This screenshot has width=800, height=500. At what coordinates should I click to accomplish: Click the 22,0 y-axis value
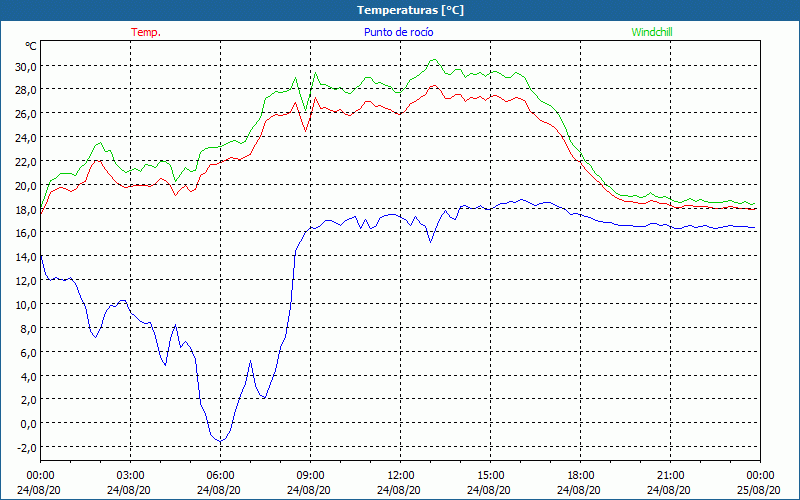[x=24, y=161]
